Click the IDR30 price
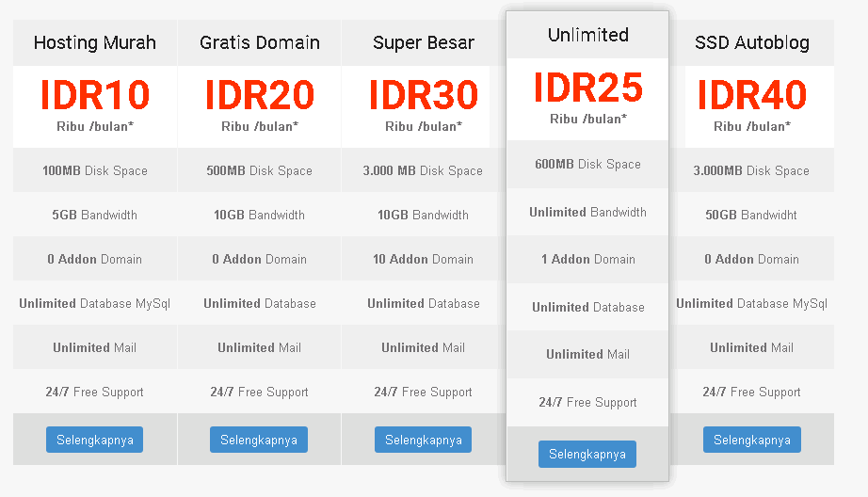 click(x=424, y=95)
